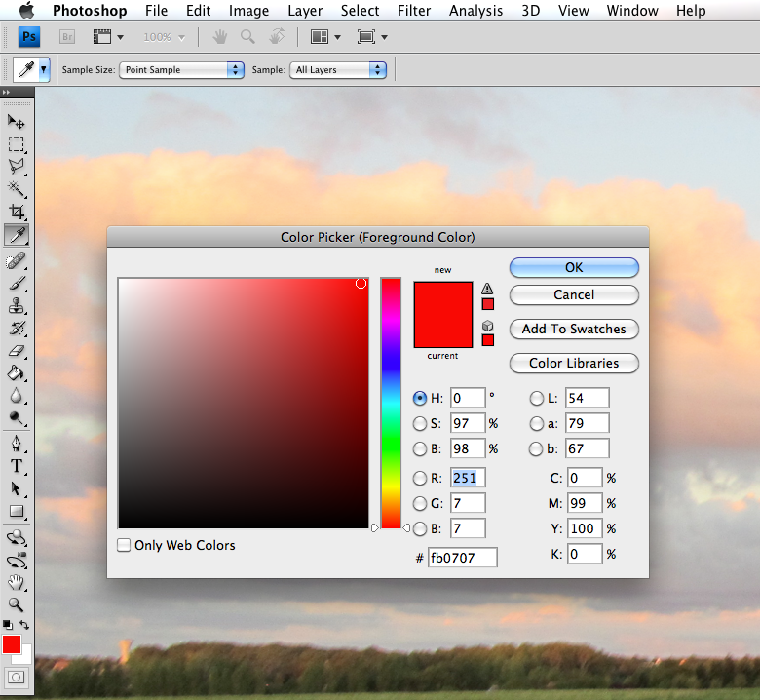Select the Crop tool

[x=16, y=212]
